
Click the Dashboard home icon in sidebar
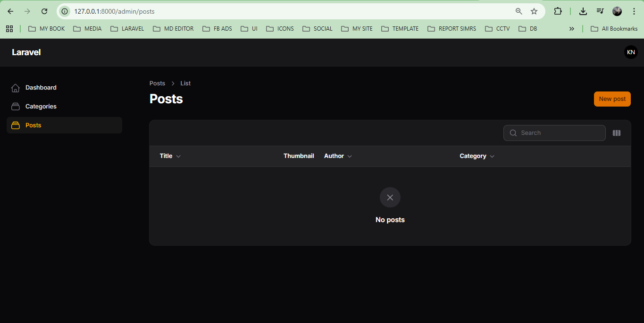pyautogui.click(x=16, y=88)
